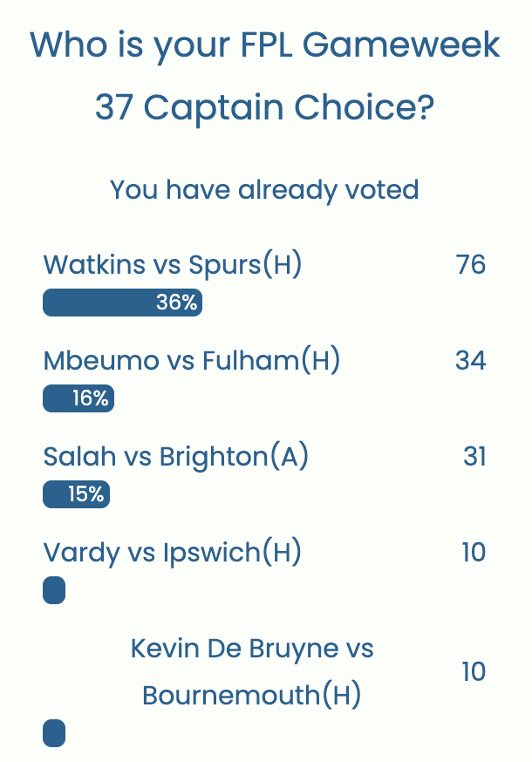Click the 15% progress bar under Salah
This screenshot has width=532, height=762.
(75, 494)
